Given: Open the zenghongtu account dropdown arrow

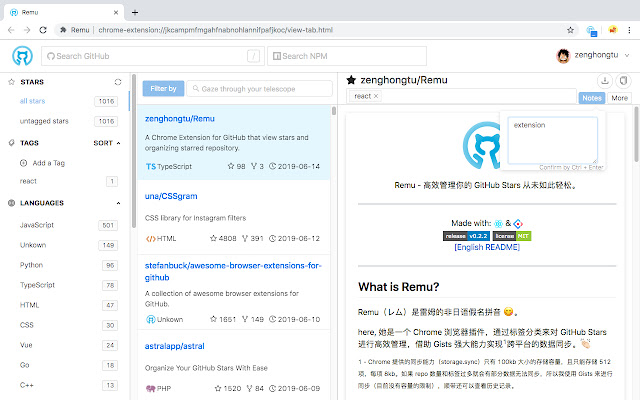Looking at the screenshot, I should pyautogui.click(x=627, y=55).
